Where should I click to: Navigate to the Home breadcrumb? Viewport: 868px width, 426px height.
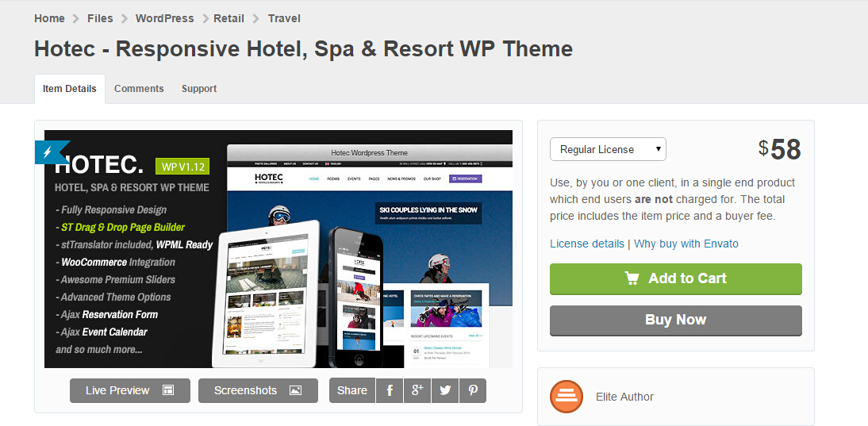[x=49, y=18]
